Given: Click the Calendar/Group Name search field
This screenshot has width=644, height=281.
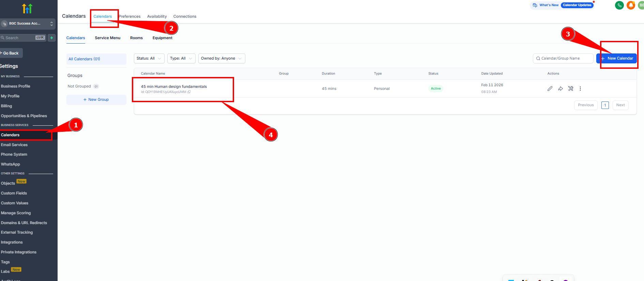Looking at the screenshot, I should click(x=565, y=59).
